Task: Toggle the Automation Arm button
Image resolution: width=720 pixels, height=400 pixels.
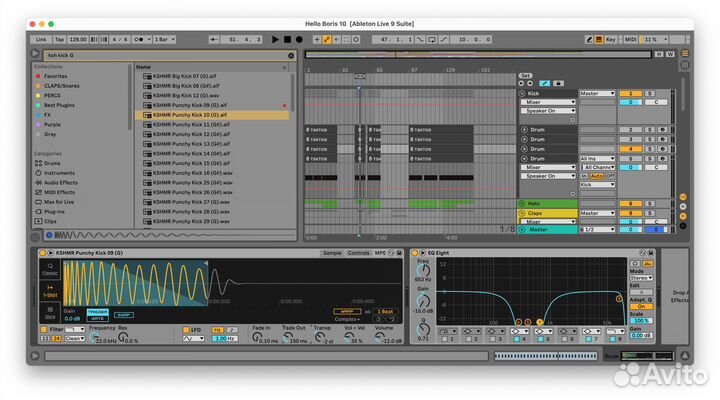Action: tap(327, 39)
